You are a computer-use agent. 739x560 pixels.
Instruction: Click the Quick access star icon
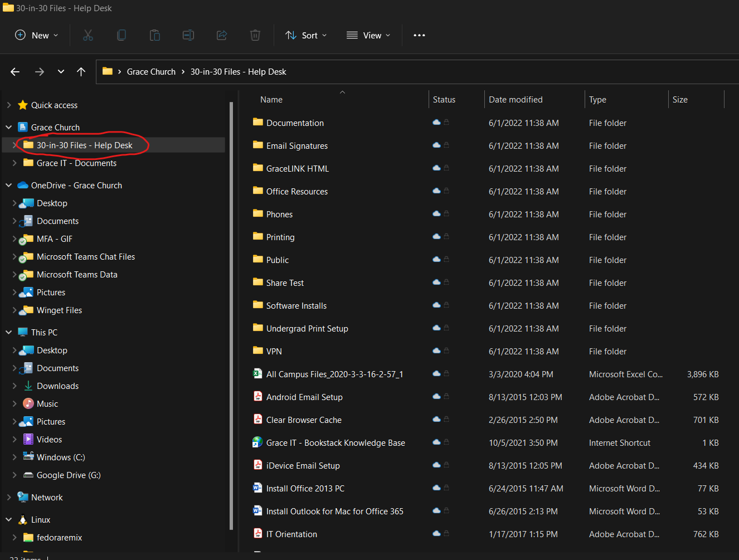23,105
